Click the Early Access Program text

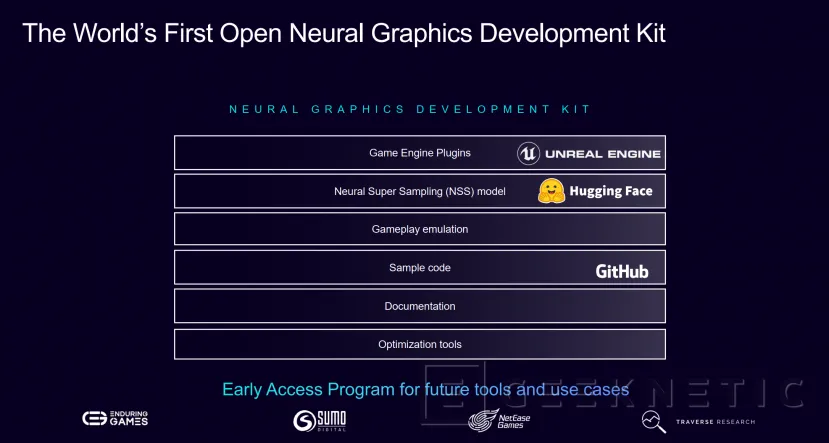[x=424, y=389]
